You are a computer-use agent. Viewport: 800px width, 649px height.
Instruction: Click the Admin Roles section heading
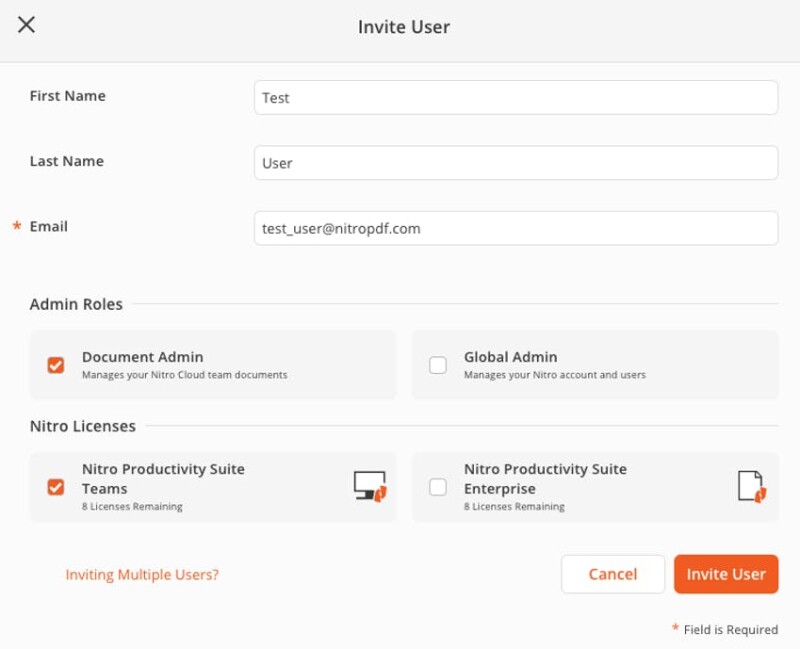point(76,304)
